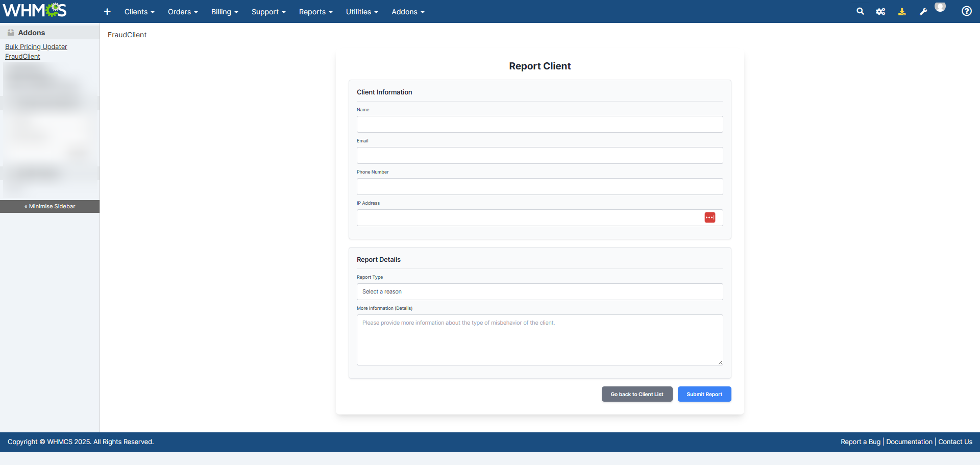
Task: Open the Reports menu
Action: 316,12
